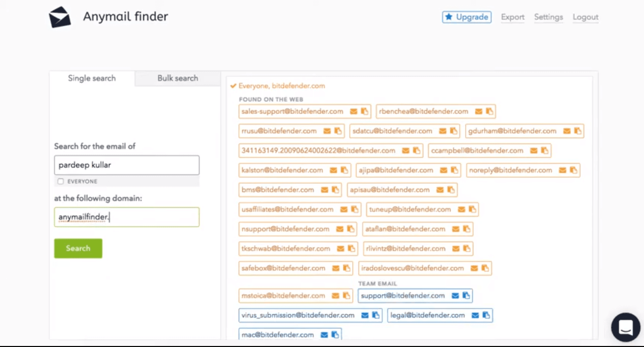Send email to rbenchea@bitdefender.com

point(479,111)
